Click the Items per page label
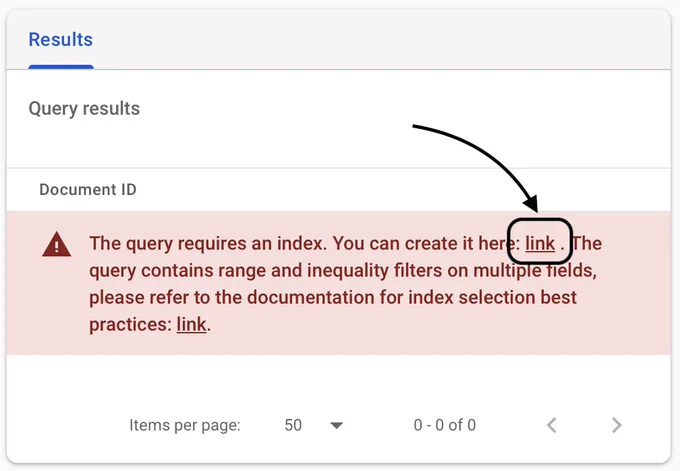 [185, 425]
